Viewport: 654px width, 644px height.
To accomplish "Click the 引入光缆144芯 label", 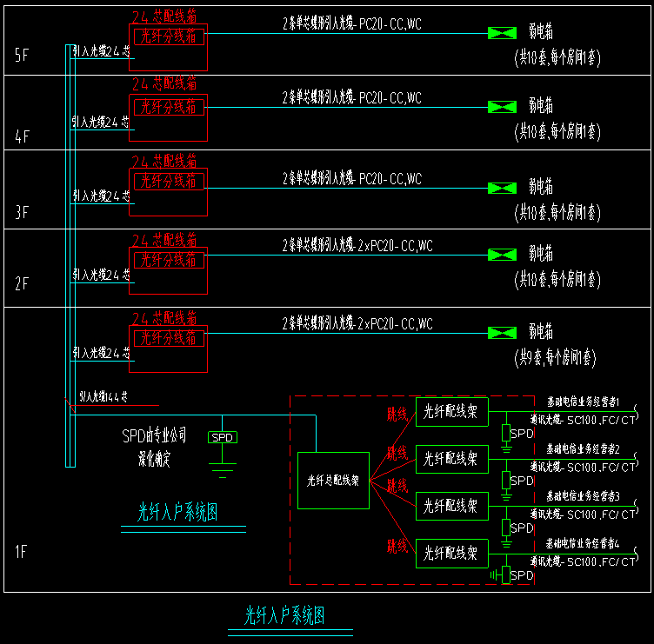I will 103,396.
